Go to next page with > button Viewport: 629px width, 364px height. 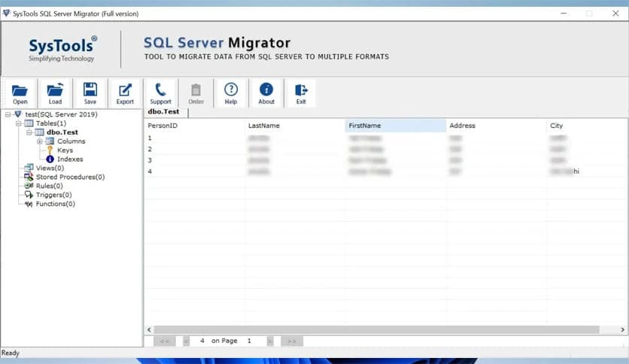pyautogui.click(x=270, y=341)
